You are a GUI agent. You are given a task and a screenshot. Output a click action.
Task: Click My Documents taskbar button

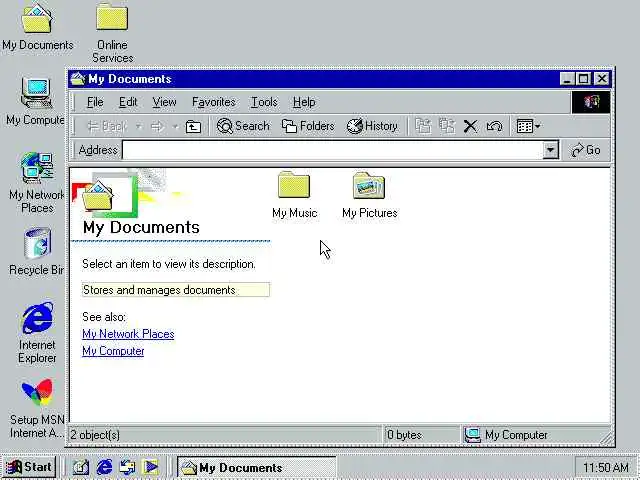click(x=256, y=467)
